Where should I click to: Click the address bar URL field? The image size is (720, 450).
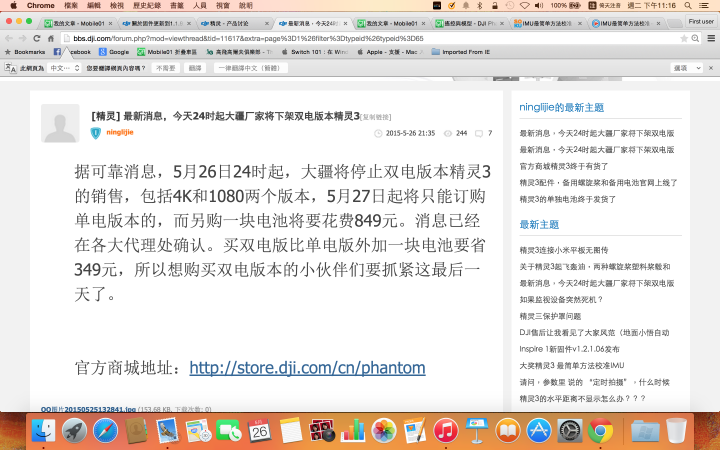(x=372, y=39)
